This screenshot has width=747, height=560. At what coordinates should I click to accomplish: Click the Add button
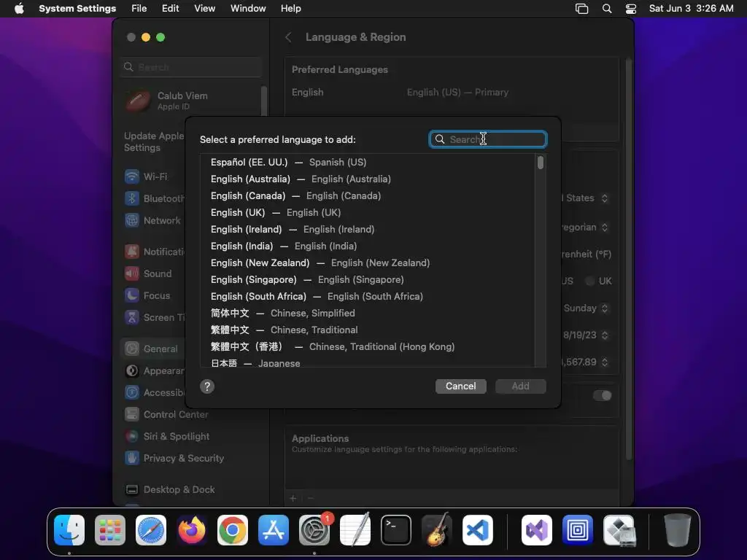point(521,386)
